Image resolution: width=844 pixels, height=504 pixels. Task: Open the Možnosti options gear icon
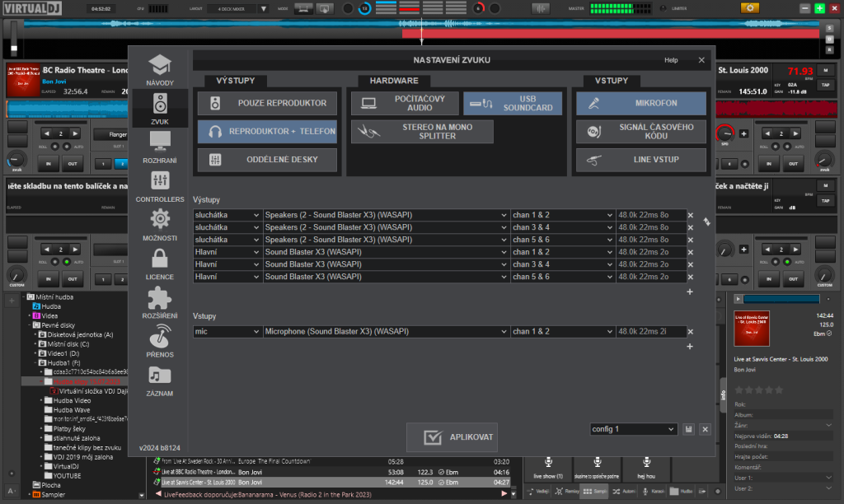pyautogui.click(x=160, y=224)
